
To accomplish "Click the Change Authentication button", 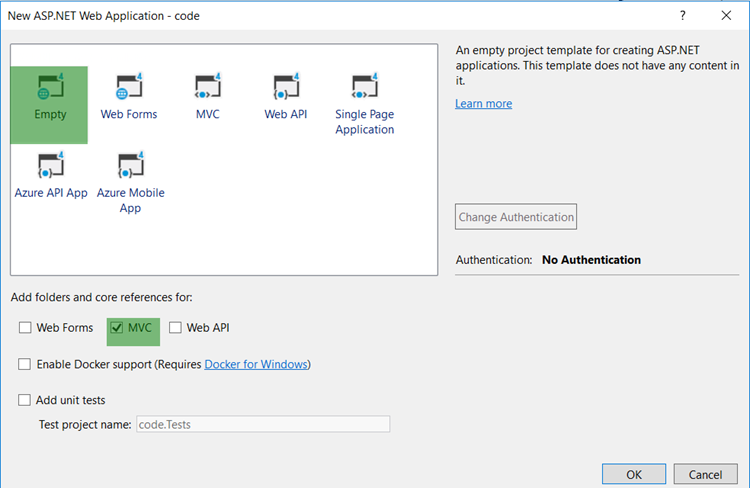I will [516, 217].
